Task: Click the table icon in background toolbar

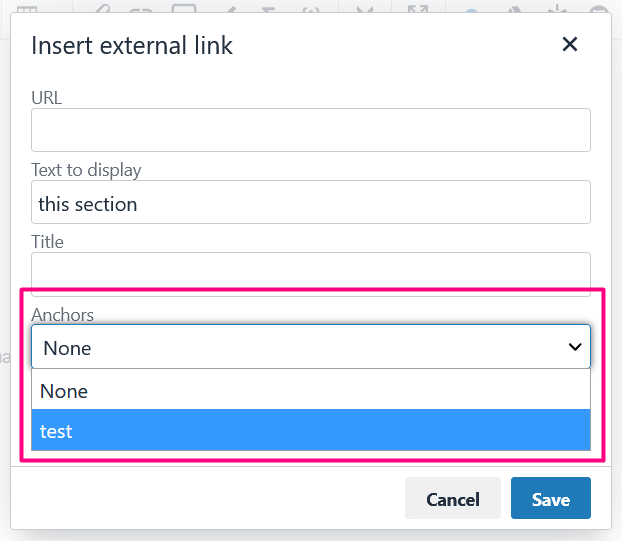Action: [27, 9]
